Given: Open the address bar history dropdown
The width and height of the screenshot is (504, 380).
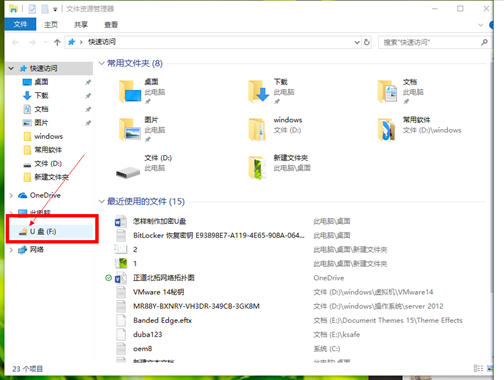Looking at the screenshot, I should [357, 42].
